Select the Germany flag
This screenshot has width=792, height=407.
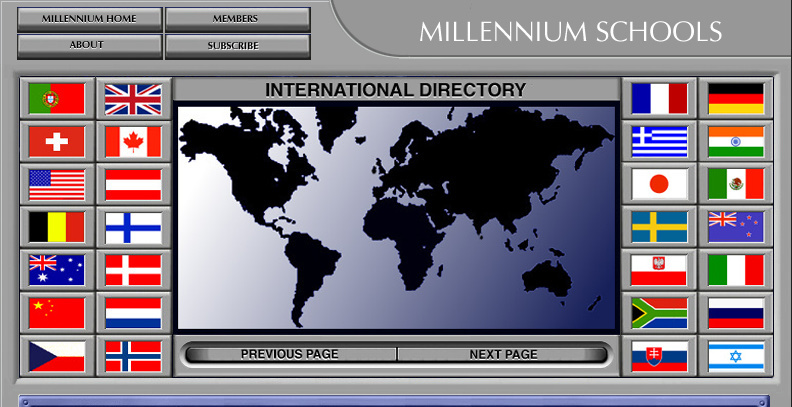pyautogui.click(x=736, y=98)
